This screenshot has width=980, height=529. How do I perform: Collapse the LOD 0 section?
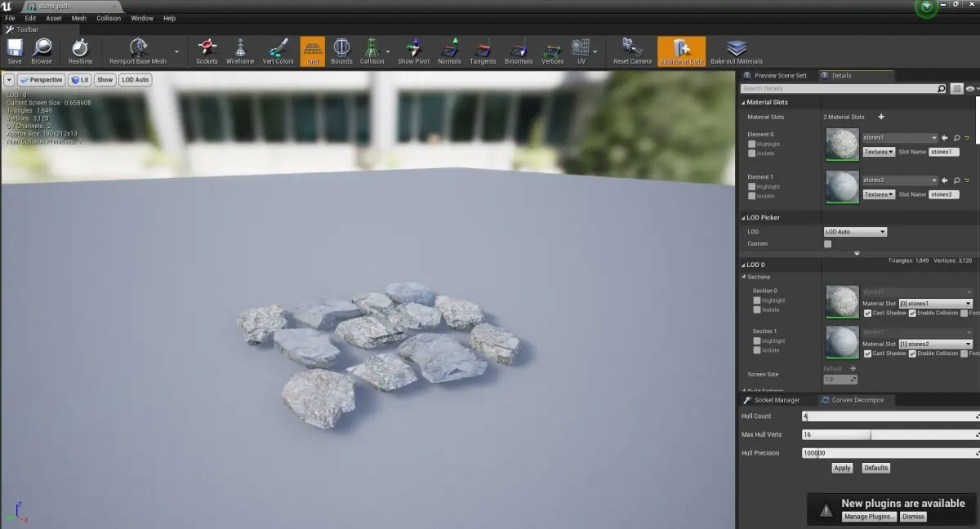point(744,264)
